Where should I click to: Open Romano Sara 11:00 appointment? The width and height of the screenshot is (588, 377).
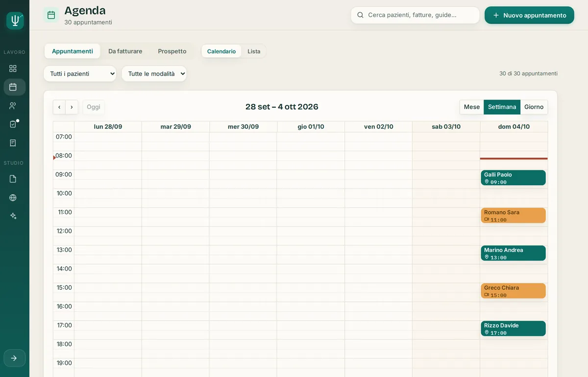[x=514, y=216]
